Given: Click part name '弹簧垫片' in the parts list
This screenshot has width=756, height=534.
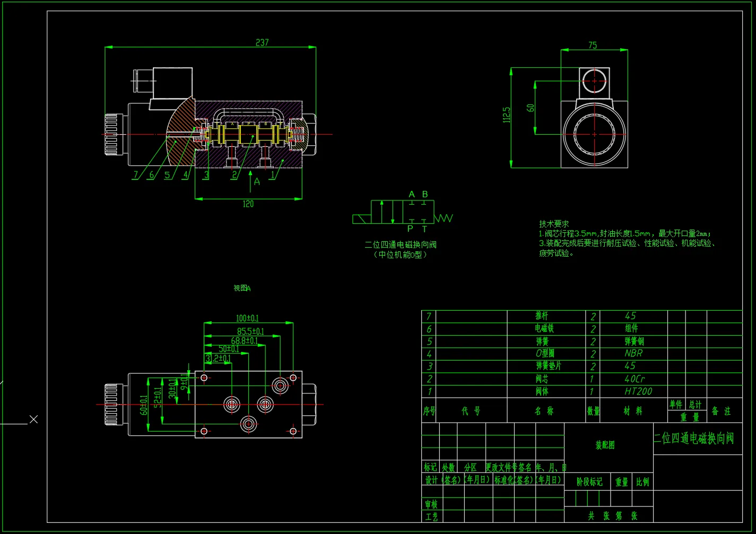Looking at the screenshot, I should (x=548, y=366).
